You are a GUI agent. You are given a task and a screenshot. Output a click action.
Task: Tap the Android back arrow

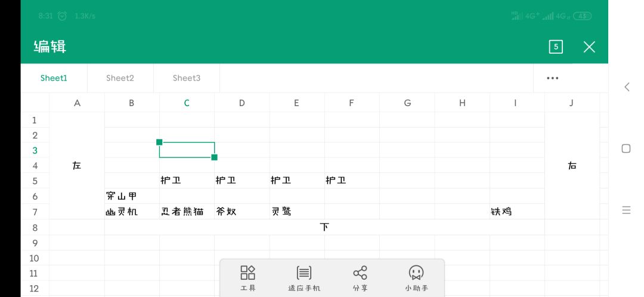pos(627,86)
